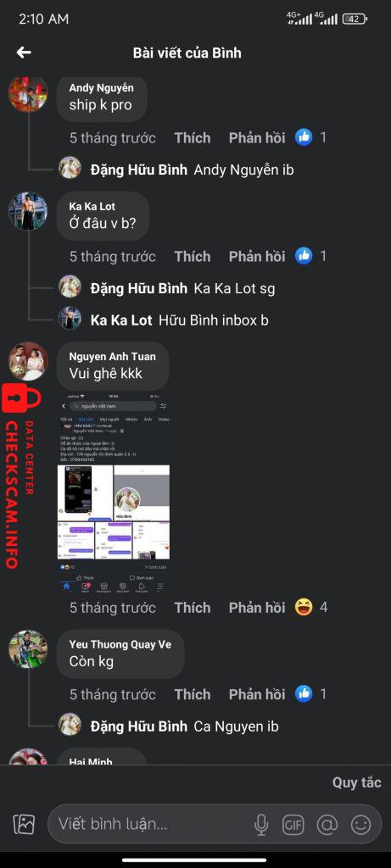Like Andy Nguyễn's comment with Thích
Screen dimensions: 391x868
193,138
